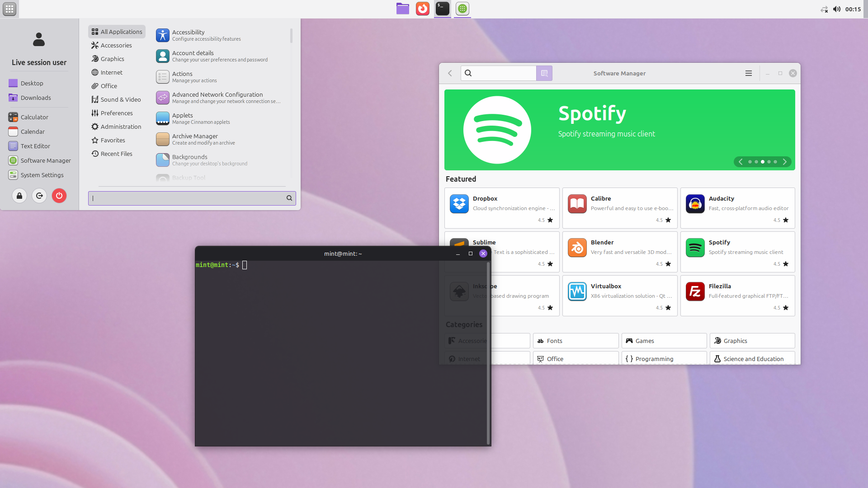Click the lock screen icon

click(x=19, y=196)
